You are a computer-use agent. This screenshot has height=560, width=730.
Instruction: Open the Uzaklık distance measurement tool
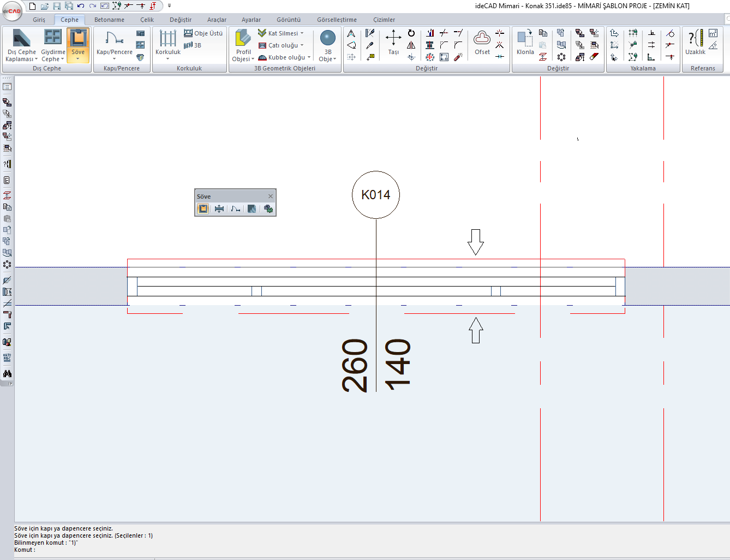click(695, 43)
